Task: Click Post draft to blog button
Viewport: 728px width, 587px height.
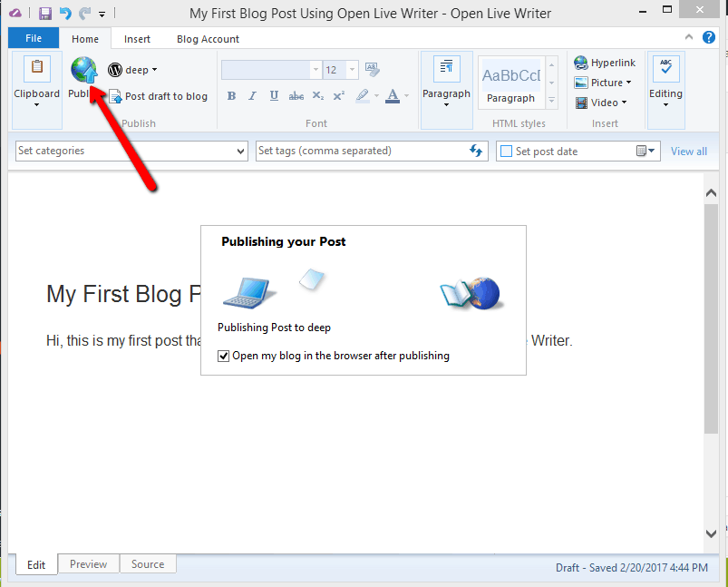Action: [x=159, y=96]
